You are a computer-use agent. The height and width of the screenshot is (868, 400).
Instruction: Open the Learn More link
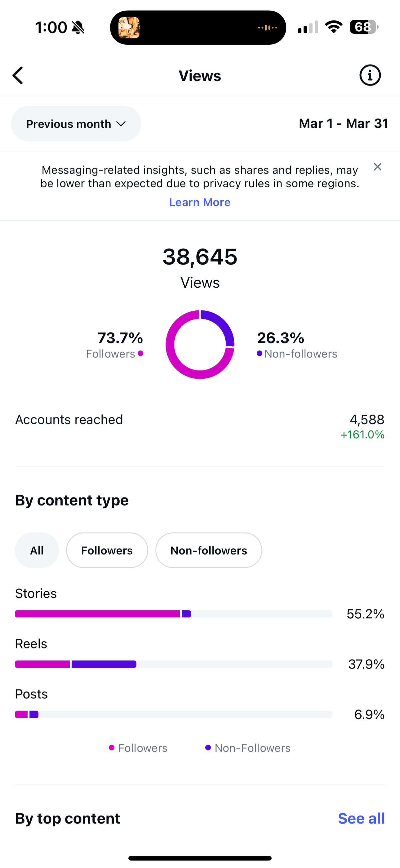[200, 202]
